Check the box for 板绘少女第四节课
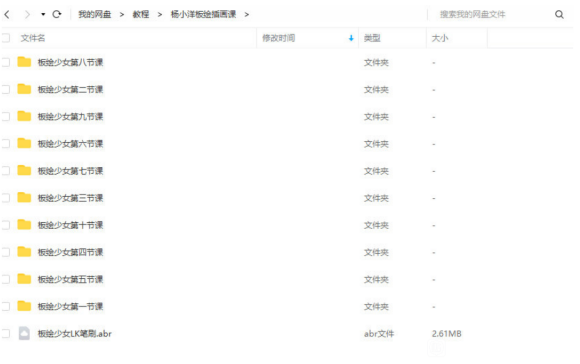Viewport: 580px width, 364px height. click(x=6, y=252)
